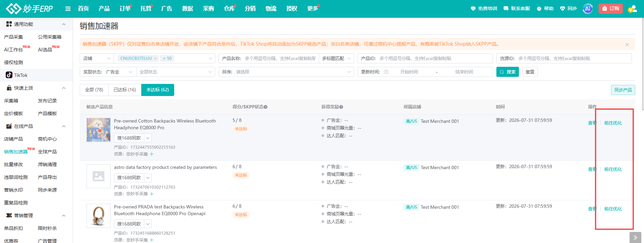
Task: Set the 结束时间 end date field
Action: (x=464, y=72)
